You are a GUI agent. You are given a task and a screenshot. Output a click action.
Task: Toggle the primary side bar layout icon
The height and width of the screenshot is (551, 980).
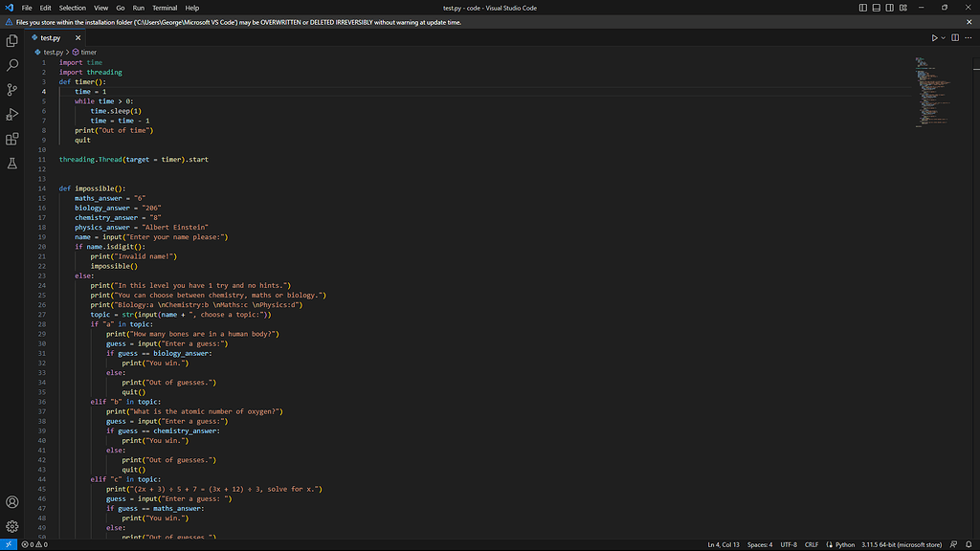click(862, 8)
